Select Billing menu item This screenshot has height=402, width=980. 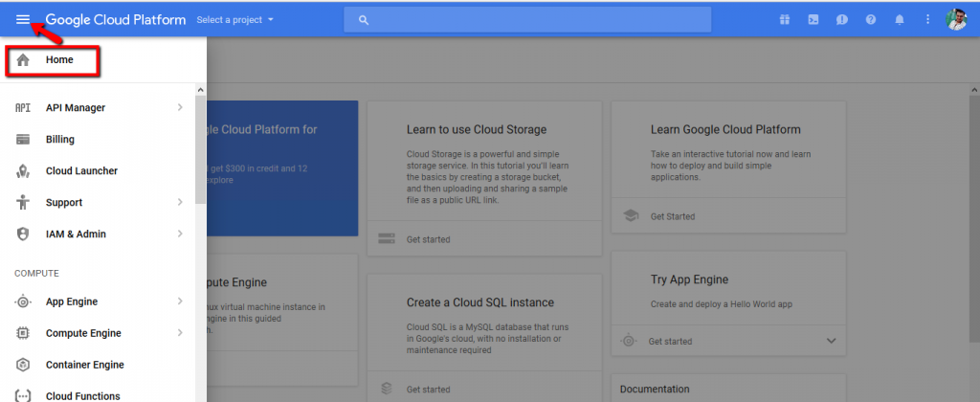pos(60,140)
